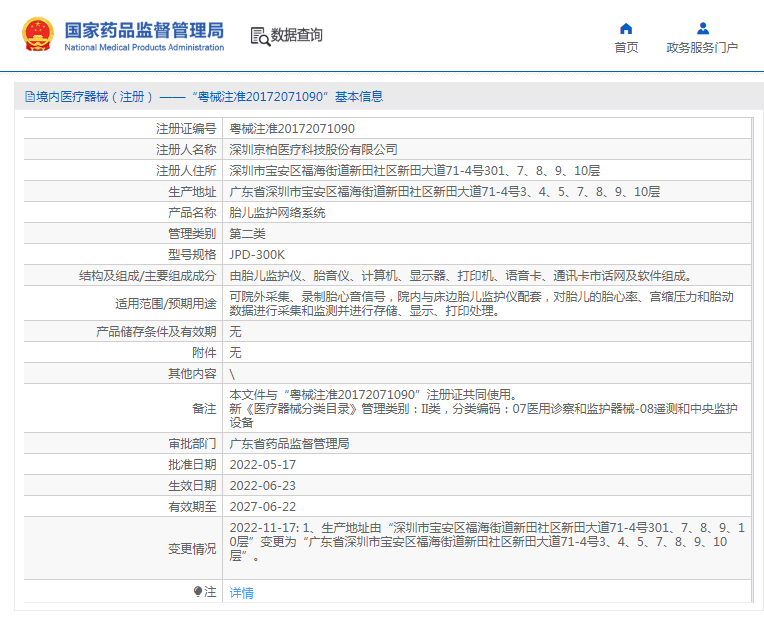
Task: Click National Medical Products Administration subtitle
Action: (x=144, y=47)
